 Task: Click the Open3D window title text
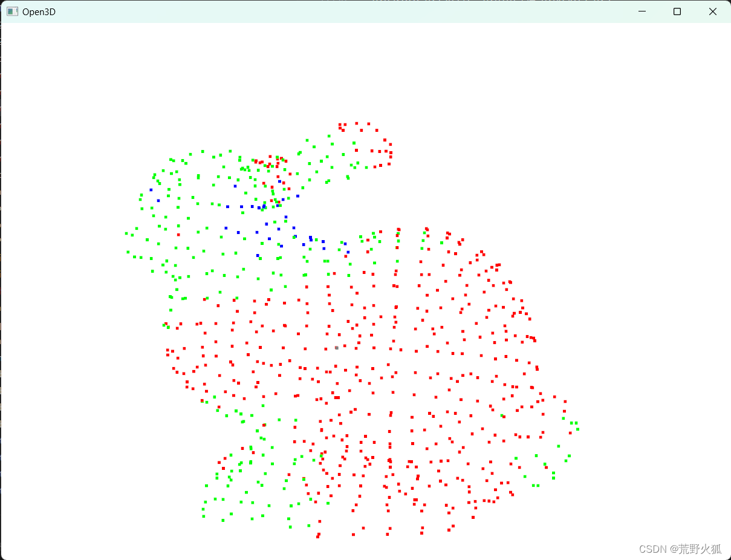(x=39, y=11)
